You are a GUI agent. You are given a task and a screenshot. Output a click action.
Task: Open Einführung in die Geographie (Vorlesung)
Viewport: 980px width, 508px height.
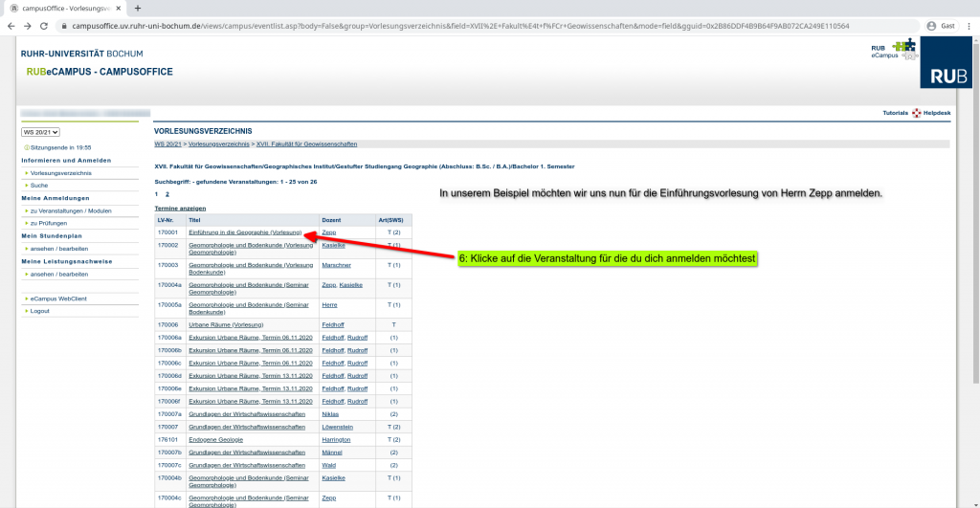coord(246,232)
